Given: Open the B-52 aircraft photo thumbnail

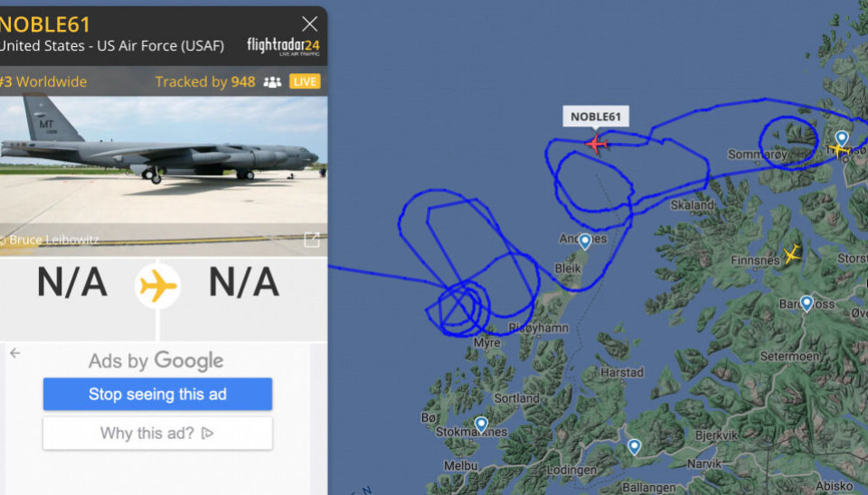Looking at the screenshot, I should [x=164, y=176].
